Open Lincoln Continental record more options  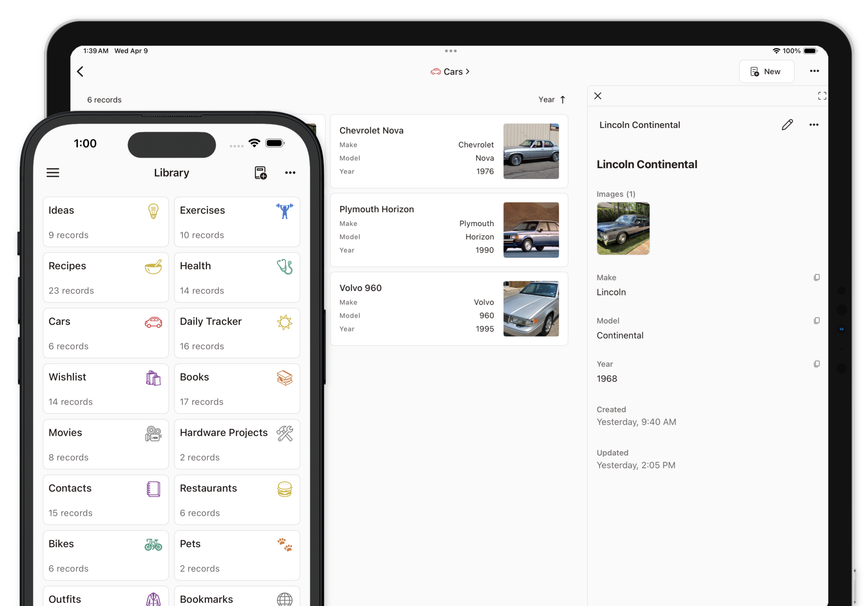coord(814,125)
